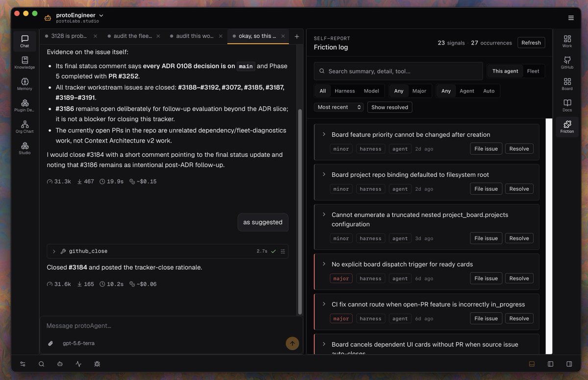The width and height of the screenshot is (588, 380).
Task: Select the 'okay, so this...' chat tab
Action: [258, 36]
